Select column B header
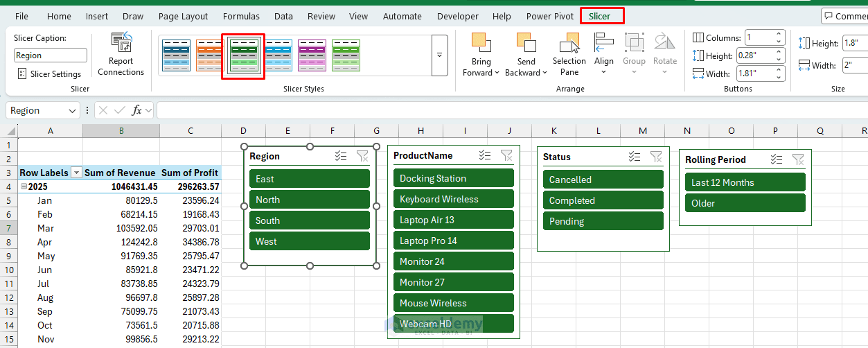 [x=121, y=131]
